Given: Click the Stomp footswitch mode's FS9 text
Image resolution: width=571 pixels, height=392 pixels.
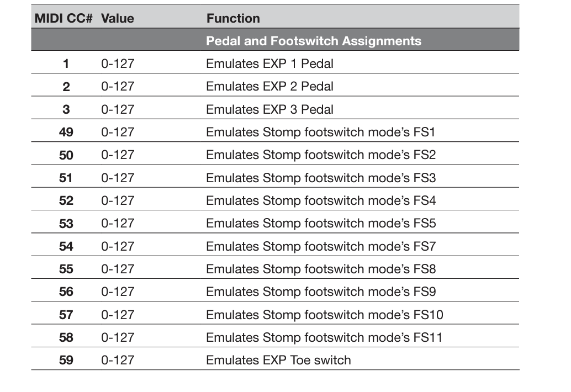Looking at the screenshot, I should click(x=320, y=292).
